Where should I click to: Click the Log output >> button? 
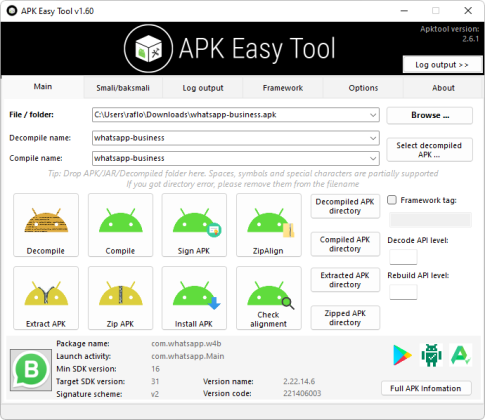(442, 65)
